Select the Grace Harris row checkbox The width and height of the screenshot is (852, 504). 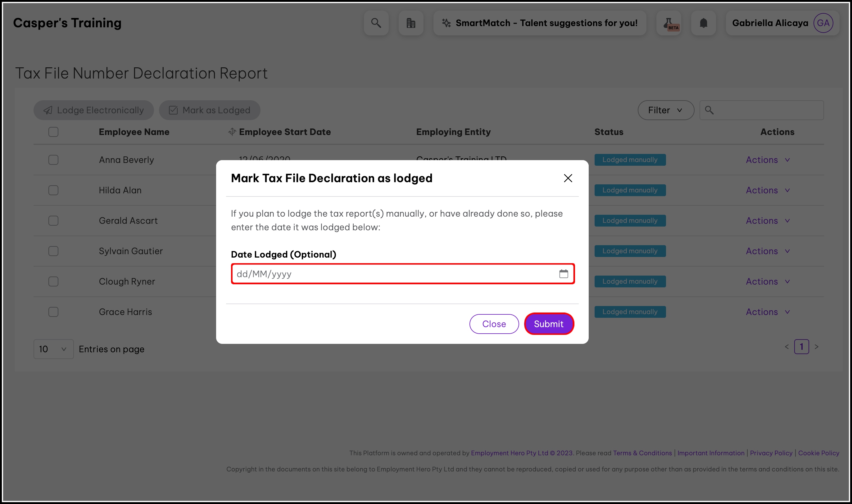pyautogui.click(x=53, y=312)
